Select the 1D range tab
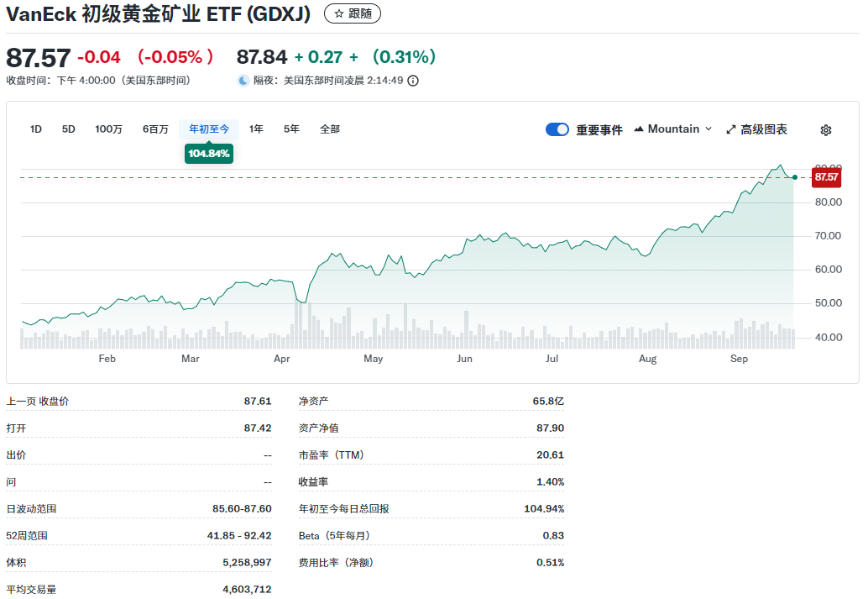 point(36,129)
